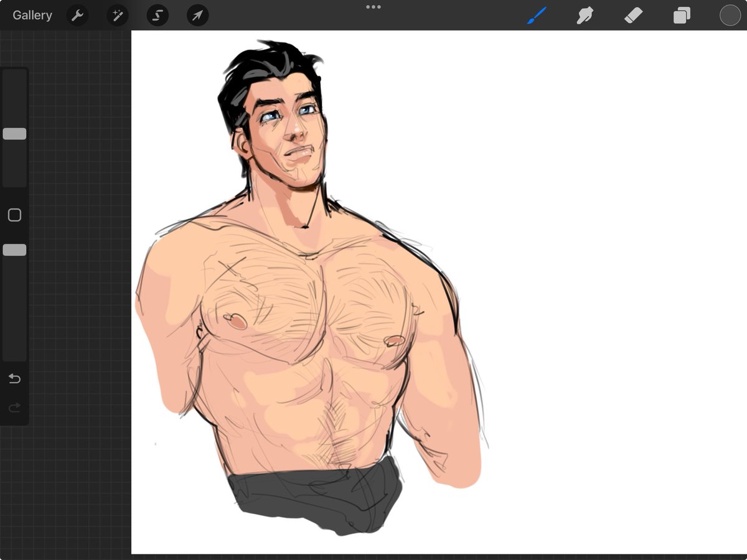Tap the square modify button in sidebar
Viewport: 747px width, 560px height.
[14, 215]
